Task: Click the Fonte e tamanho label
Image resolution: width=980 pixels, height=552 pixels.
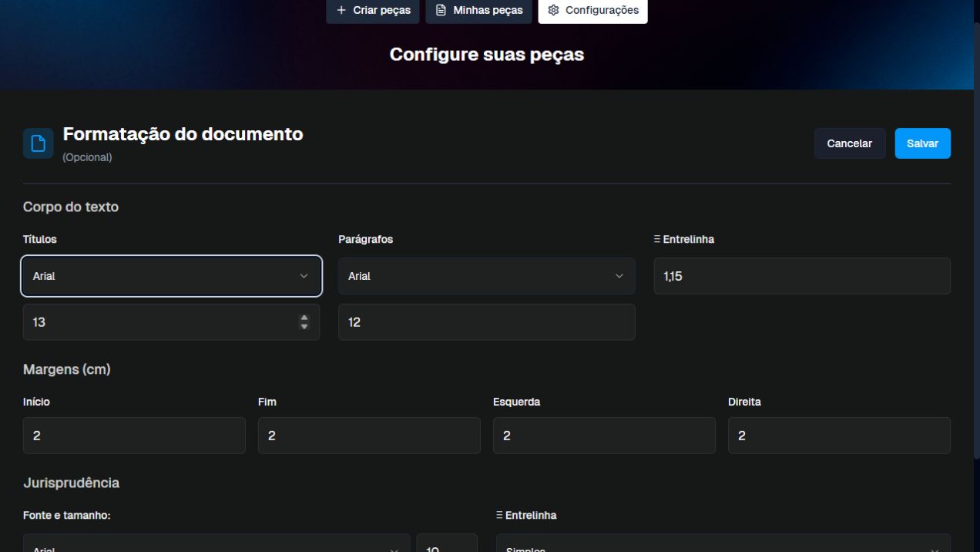Action: [67, 515]
